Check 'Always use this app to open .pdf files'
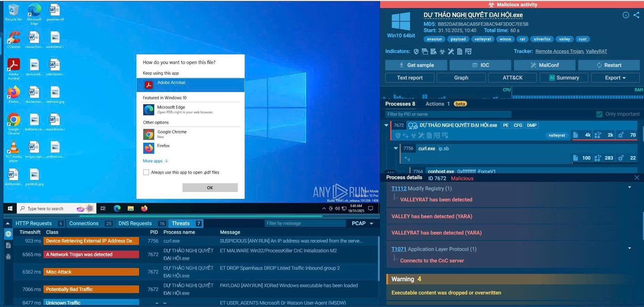 [x=146, y=172]
